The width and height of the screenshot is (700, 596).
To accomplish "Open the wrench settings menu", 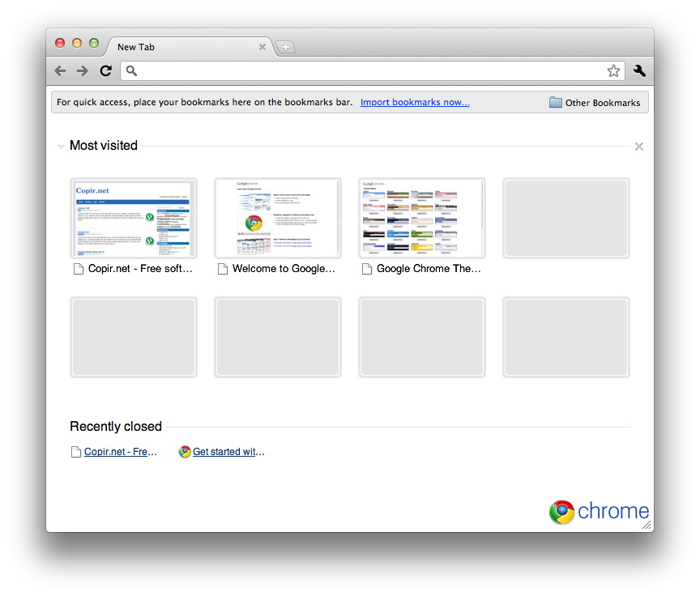I will (x=639, y=71).
